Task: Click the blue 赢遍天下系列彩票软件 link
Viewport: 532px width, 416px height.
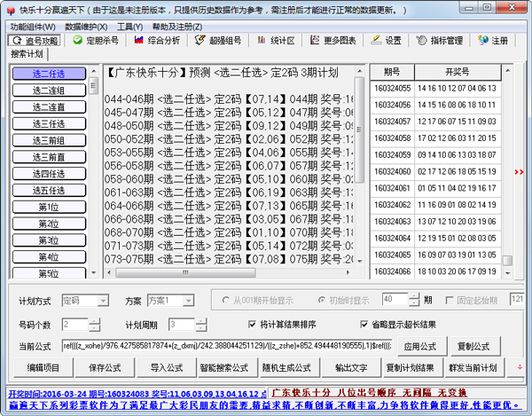Action: [263, 405]
